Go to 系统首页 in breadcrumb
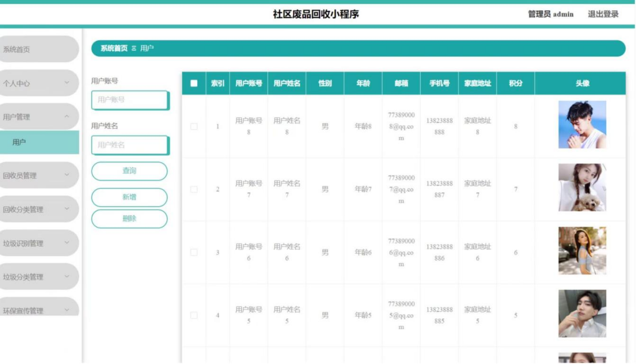 click(x=114, y=48)
